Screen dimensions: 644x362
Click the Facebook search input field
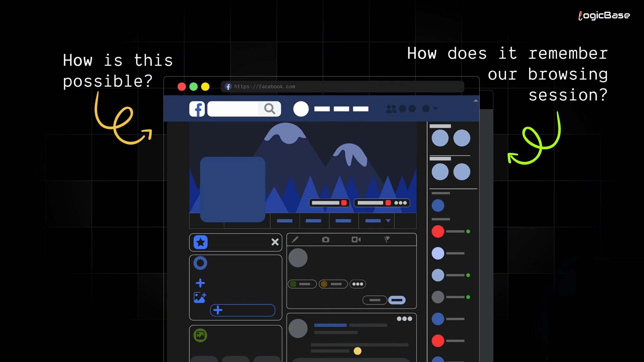point(233,109)
